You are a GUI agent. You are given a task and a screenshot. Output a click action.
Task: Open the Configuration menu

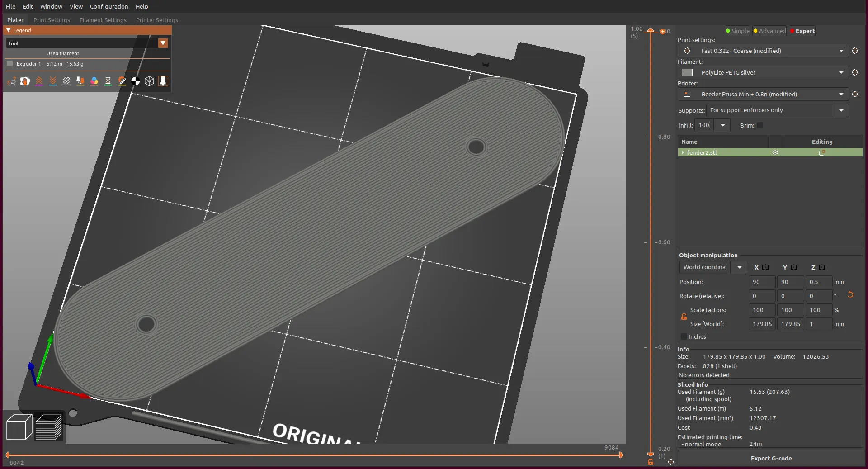[x=108, y=6]
